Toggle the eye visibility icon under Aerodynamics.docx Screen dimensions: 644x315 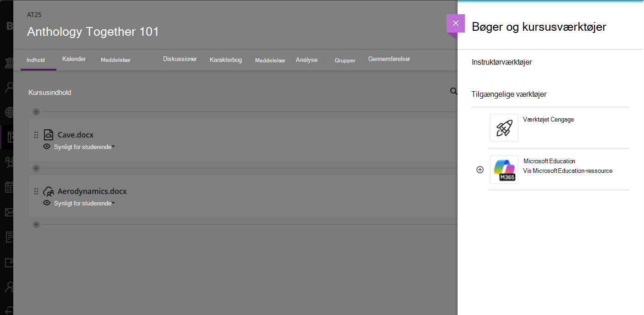(x=47, y=203)
